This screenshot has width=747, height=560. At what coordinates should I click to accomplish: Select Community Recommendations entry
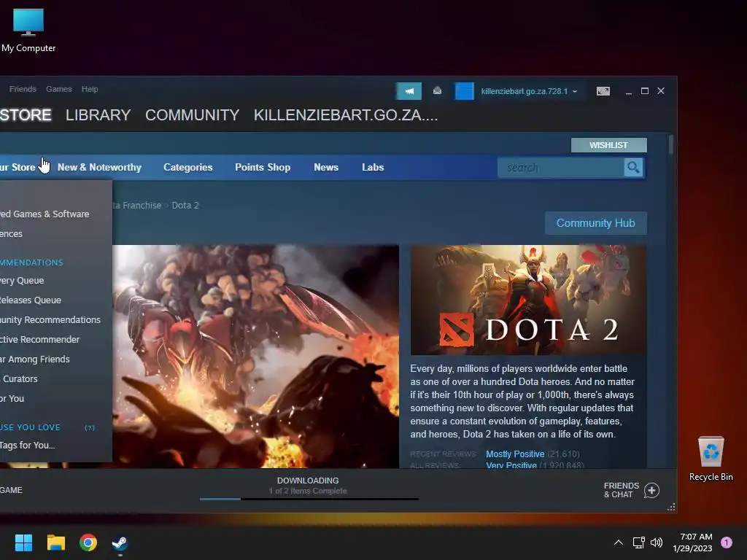[x=50, y=319]
